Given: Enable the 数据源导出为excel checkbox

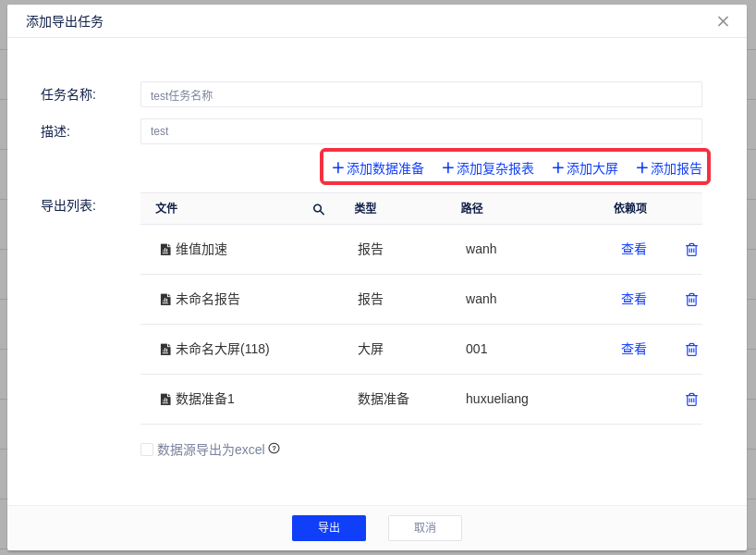Looking at the screenshot, I should [x=147, y=450].
